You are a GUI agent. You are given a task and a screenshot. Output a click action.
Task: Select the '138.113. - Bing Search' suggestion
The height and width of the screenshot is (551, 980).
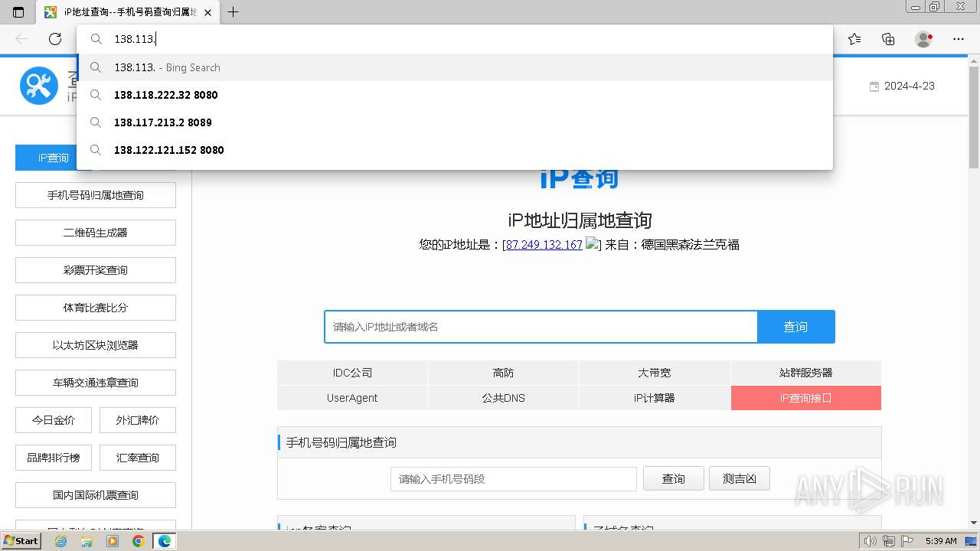tap(455, 67)
